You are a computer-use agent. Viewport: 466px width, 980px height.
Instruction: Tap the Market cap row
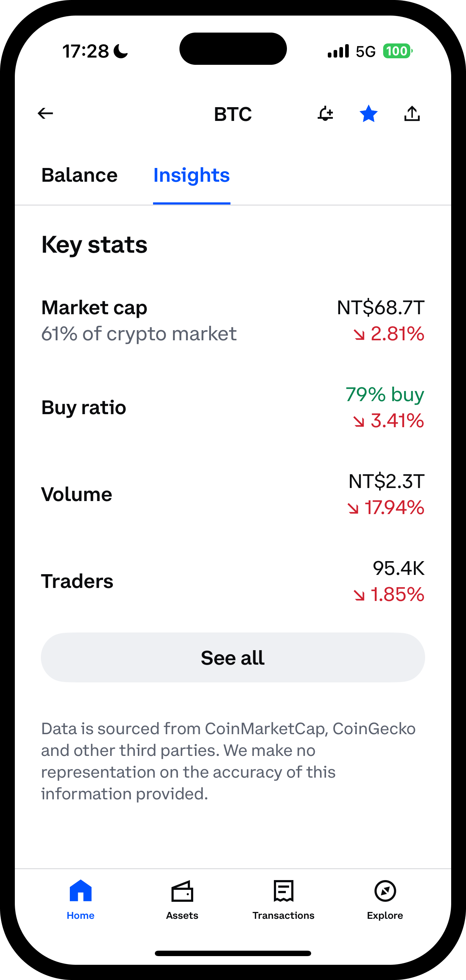tap(233, 321)
